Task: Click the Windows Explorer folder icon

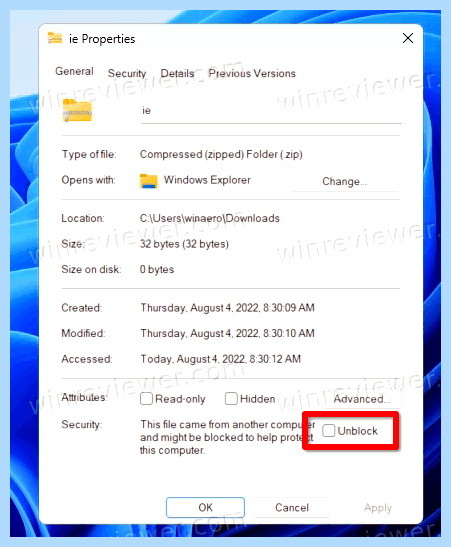Action: point(149,181)
